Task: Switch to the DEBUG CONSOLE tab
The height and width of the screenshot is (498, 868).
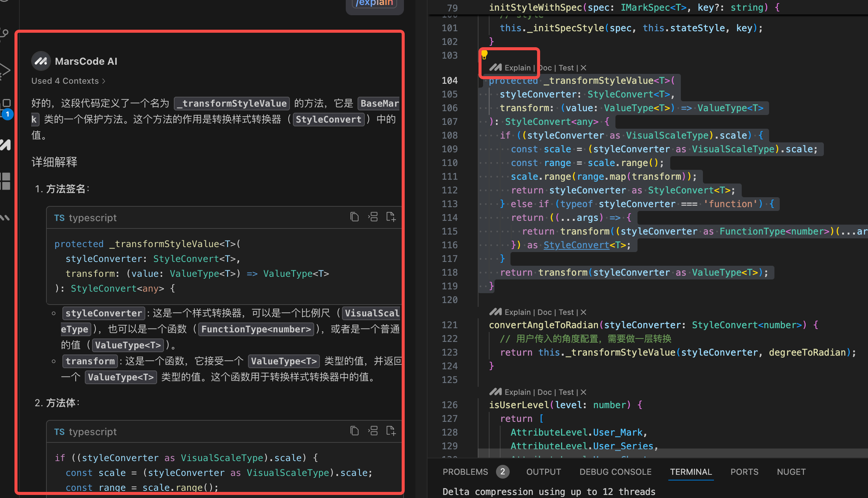Action: (x=615, y=472)
